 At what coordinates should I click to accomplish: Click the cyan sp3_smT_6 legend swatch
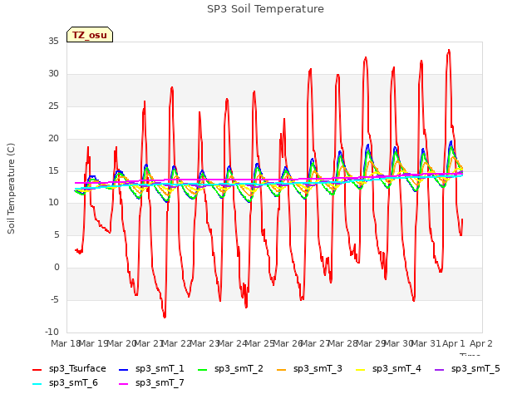[x=37, y=384]
